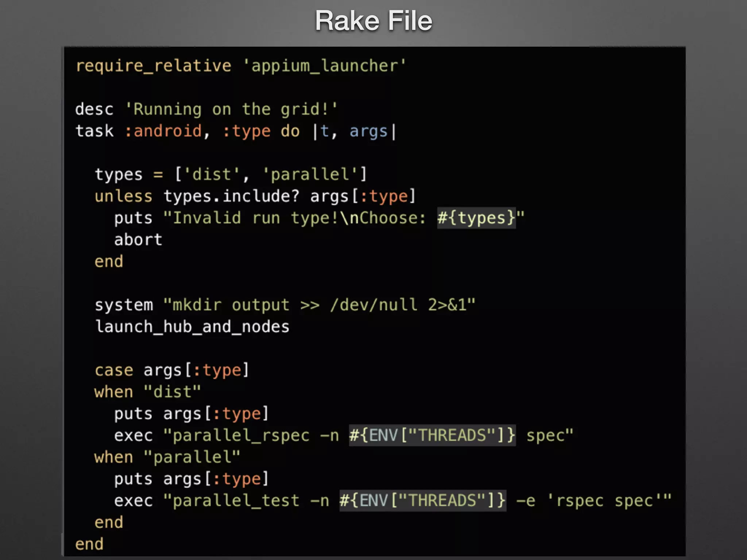Click the word "parallel_test"
Viewport: 747px width, 560px height.
click(x=236, y=501)
